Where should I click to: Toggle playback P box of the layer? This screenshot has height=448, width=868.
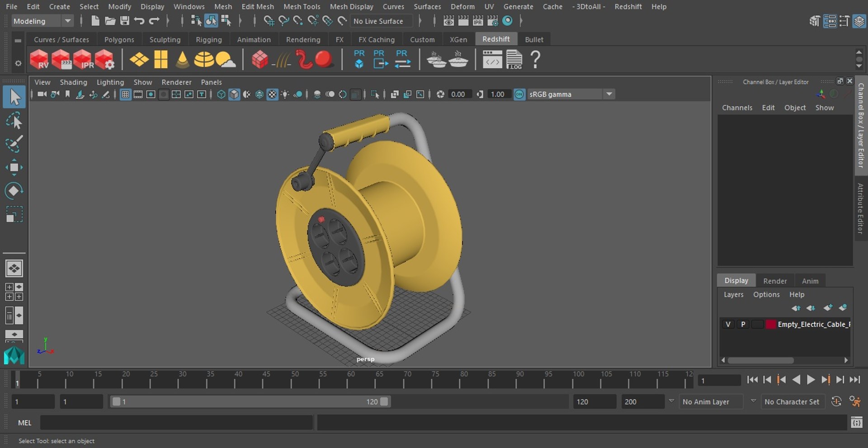pos(743,324)
